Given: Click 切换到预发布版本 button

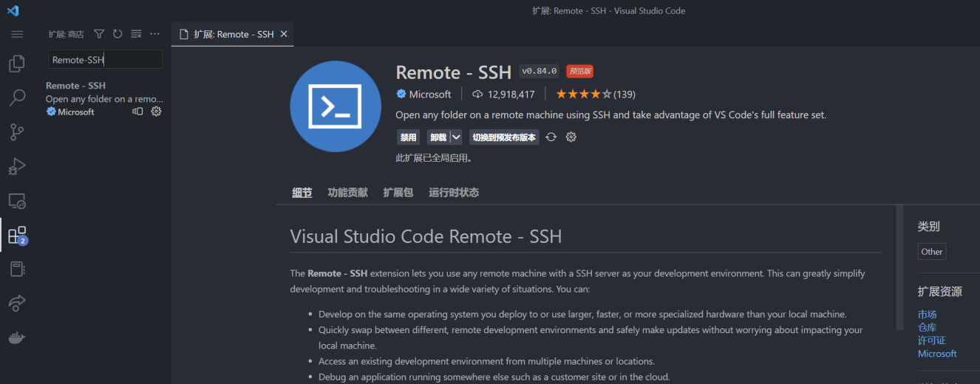Looking at the screenshot, I should pos(504,137).
